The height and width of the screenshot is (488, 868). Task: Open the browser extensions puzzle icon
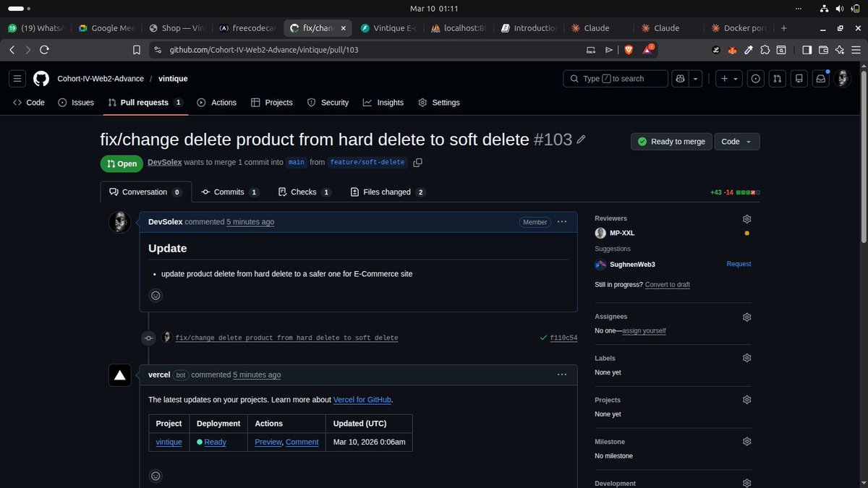[765, 50]
